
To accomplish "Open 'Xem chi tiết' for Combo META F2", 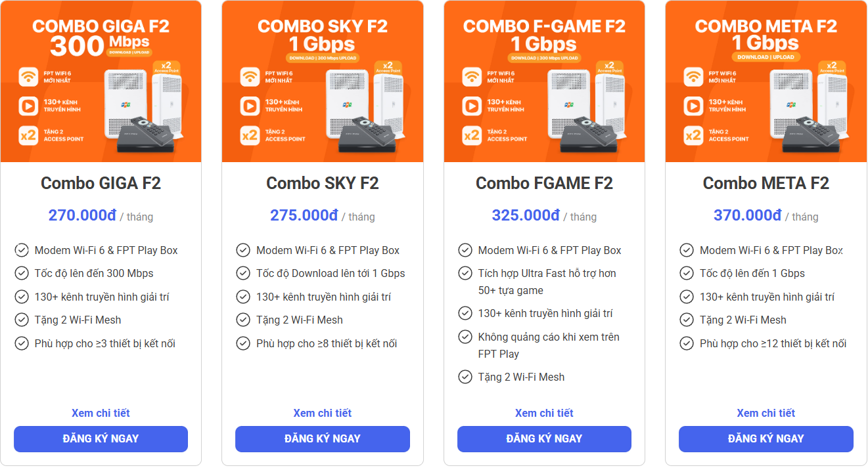I will [x=765, y=413].
